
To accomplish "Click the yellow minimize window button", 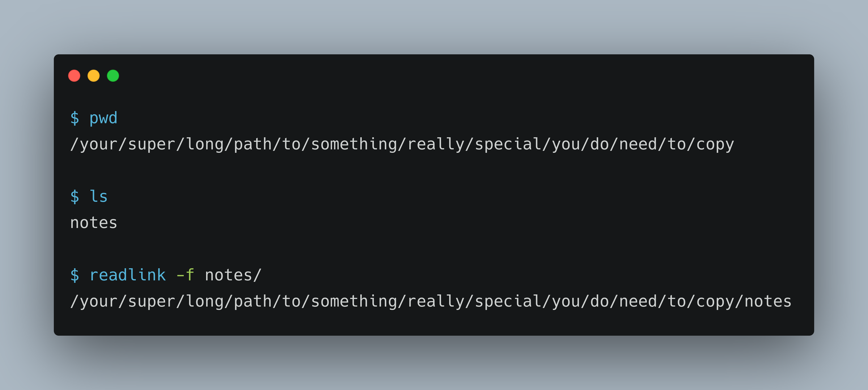I will click(94, 76).
